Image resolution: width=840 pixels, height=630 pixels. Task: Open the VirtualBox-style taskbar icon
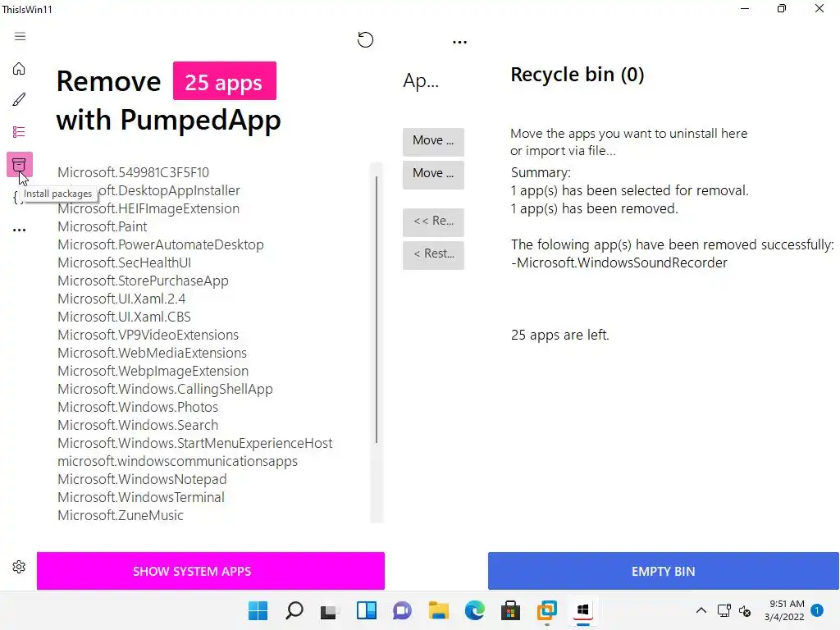(x=547, y=610)
